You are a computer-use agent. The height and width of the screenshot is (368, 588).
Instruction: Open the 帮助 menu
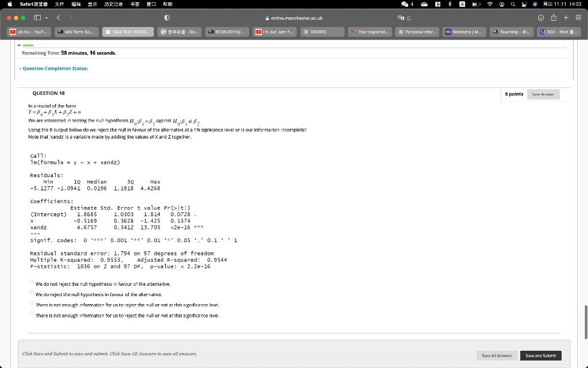click(x=168, y=4)
